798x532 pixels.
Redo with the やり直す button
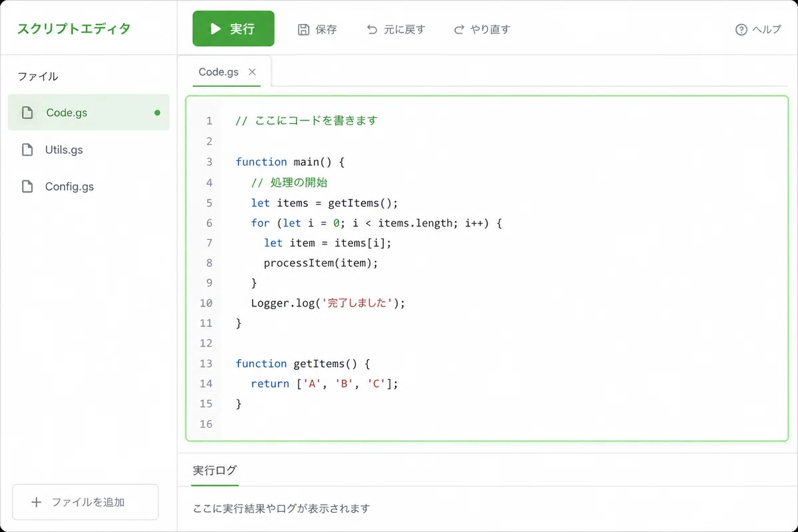point(481,29)
